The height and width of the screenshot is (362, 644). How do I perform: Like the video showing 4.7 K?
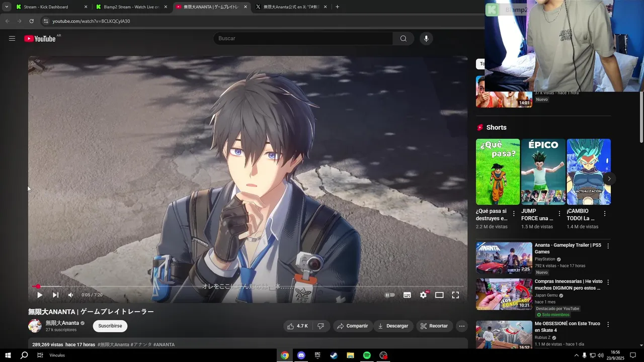(297, 326)
